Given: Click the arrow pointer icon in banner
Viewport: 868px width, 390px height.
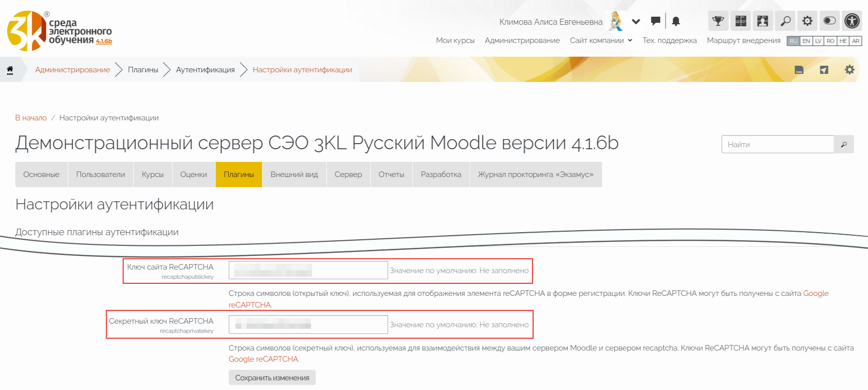Looking at the screenshot, I should (824, 70).
